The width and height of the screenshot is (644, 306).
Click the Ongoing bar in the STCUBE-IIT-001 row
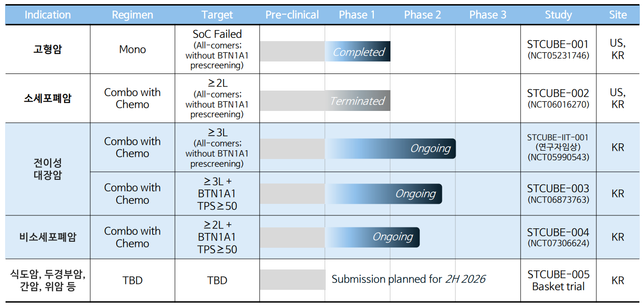(x=390, y=148)
